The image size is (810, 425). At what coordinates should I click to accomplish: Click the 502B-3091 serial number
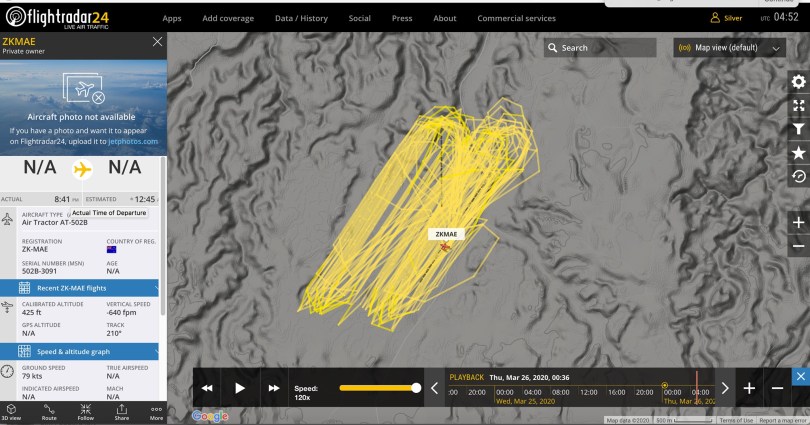coord(39,271)
